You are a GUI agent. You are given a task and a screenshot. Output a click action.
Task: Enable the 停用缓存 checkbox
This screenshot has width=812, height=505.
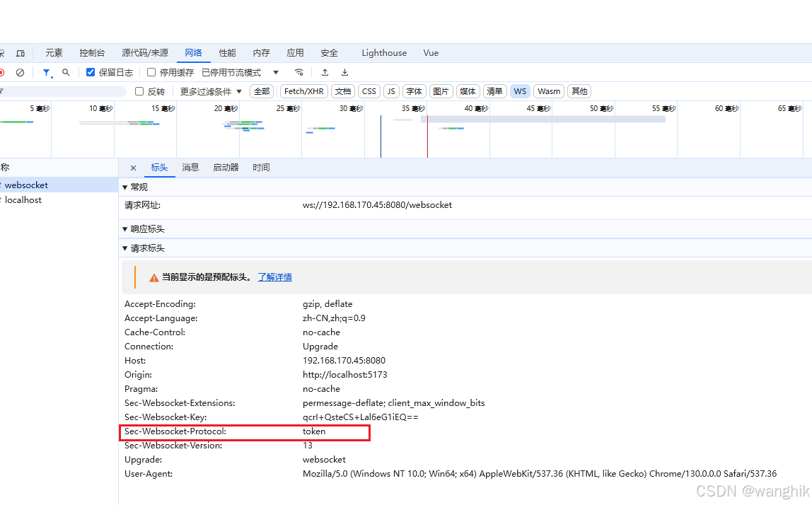pos(151,71)
